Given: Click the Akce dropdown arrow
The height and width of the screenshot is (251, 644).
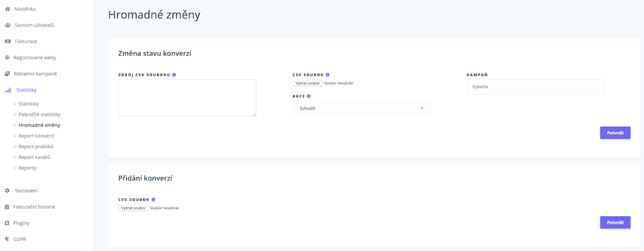Looking at the screenshot, I should coord(421,108).
